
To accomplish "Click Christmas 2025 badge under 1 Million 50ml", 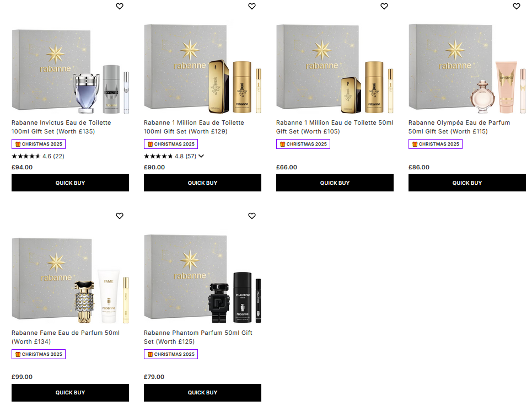I will tap(303, 144).
